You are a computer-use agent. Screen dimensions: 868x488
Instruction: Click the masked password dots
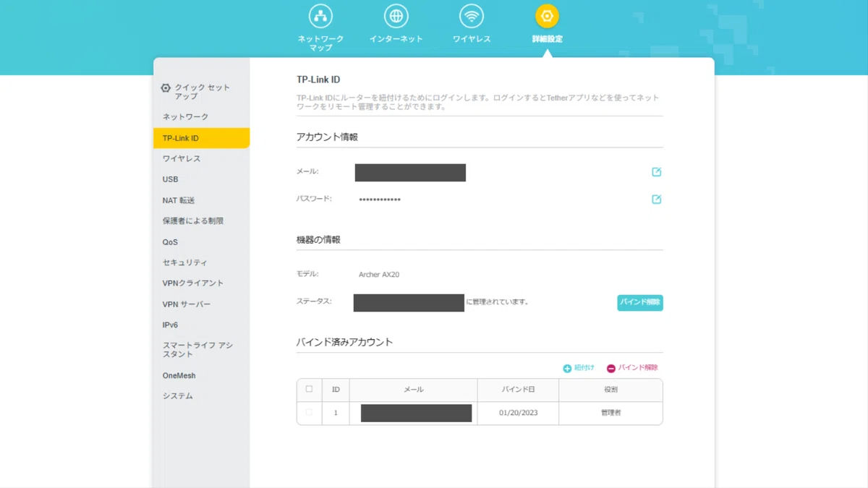(x=380, y=200)
